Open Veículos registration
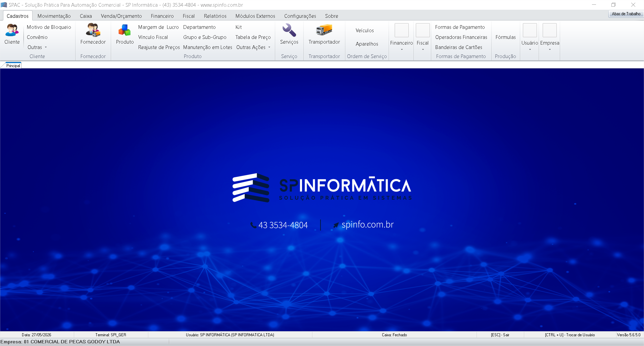This screenshot has width=644, height=346. (x=365, y=31)
